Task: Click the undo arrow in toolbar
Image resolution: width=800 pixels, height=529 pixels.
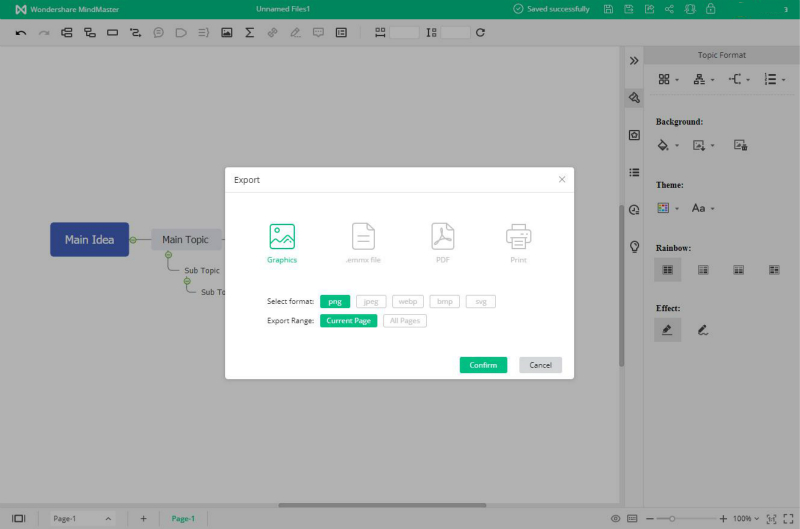Action: [x=21, y=33]
